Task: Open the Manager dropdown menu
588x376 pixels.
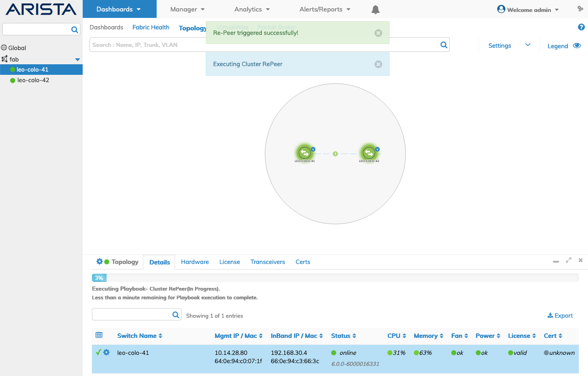Action: pyautogui.click(x=187, y=9)
